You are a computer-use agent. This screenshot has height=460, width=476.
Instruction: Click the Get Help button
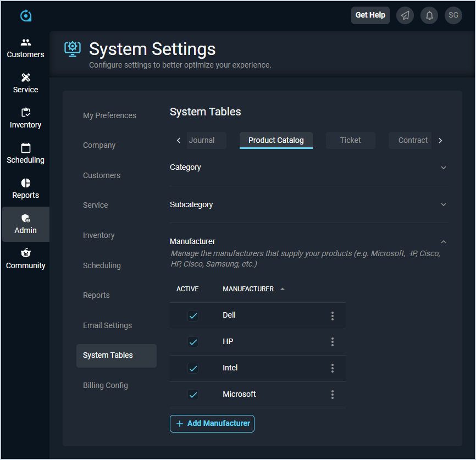click(370, 15)
